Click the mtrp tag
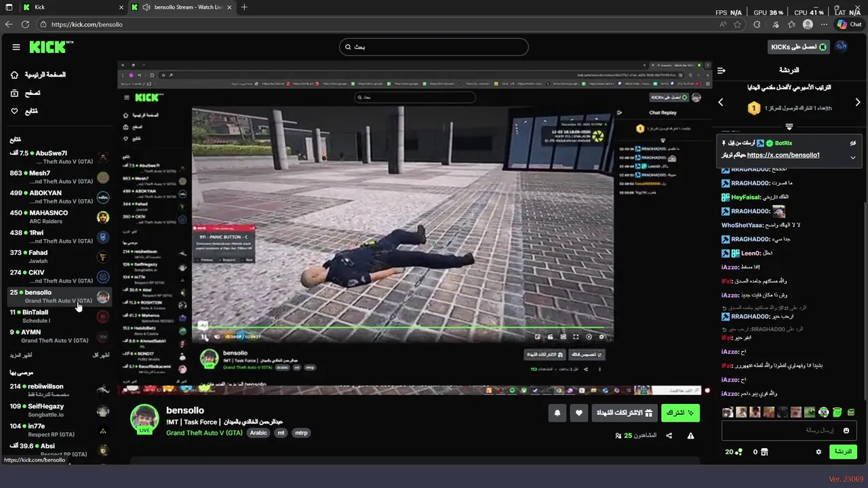This screenshot has height=488, width=868. 300,432
